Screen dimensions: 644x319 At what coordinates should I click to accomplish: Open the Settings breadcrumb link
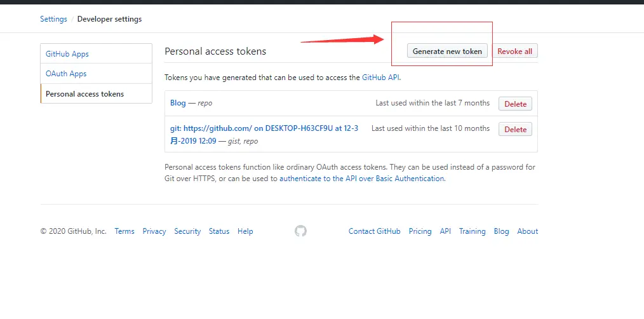click(x=53, y=19)
